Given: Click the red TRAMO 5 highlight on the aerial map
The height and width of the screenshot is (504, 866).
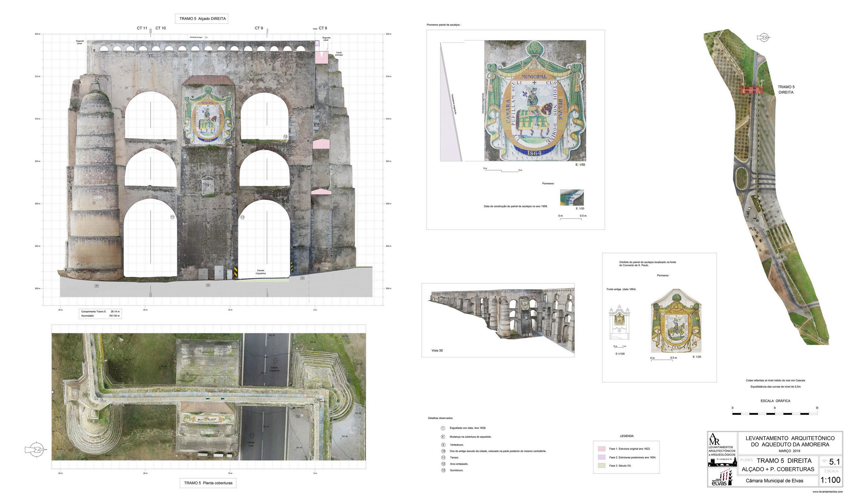Looking at the screenshot, I should (x=752, y=90).
